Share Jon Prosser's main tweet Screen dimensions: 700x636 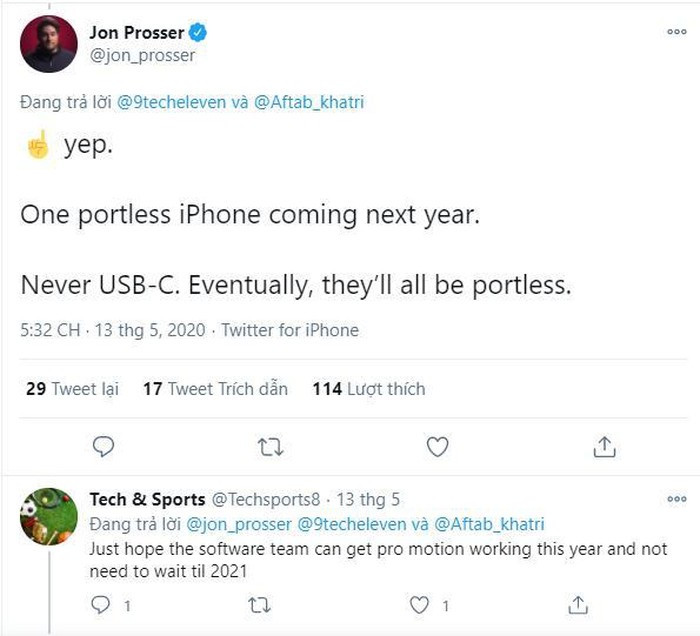click(x=604, y=447)
